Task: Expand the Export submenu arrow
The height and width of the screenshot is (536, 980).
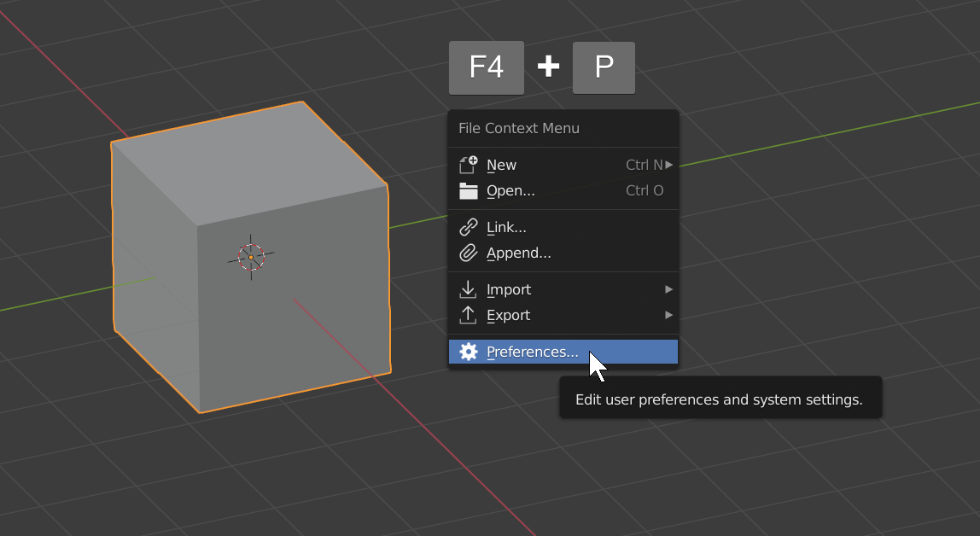Action: point(669,315)
